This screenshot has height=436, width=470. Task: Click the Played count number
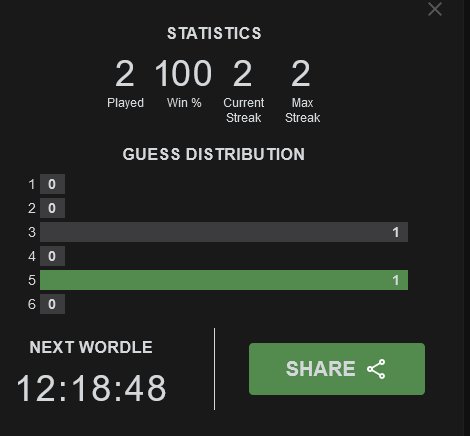[125, 73]
